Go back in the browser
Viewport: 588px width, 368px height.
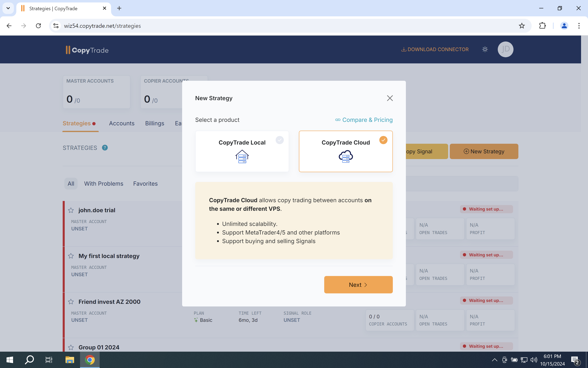click(x=9, y=26)
